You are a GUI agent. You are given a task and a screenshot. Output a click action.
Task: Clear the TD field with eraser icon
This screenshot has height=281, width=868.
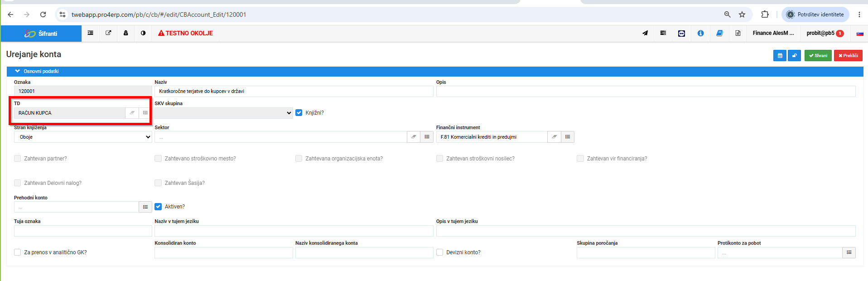pyautogui.click(x=132, y=113)
